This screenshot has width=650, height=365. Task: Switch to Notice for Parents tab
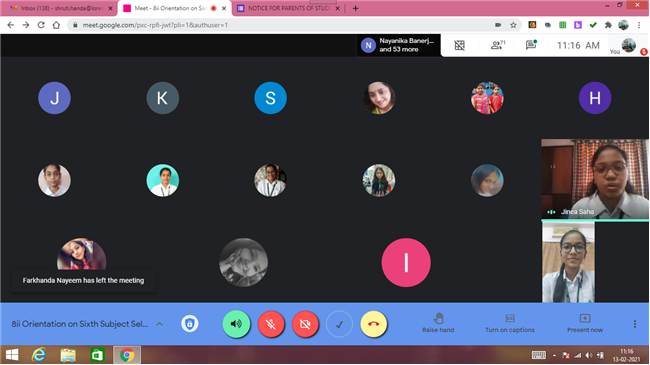289,8
